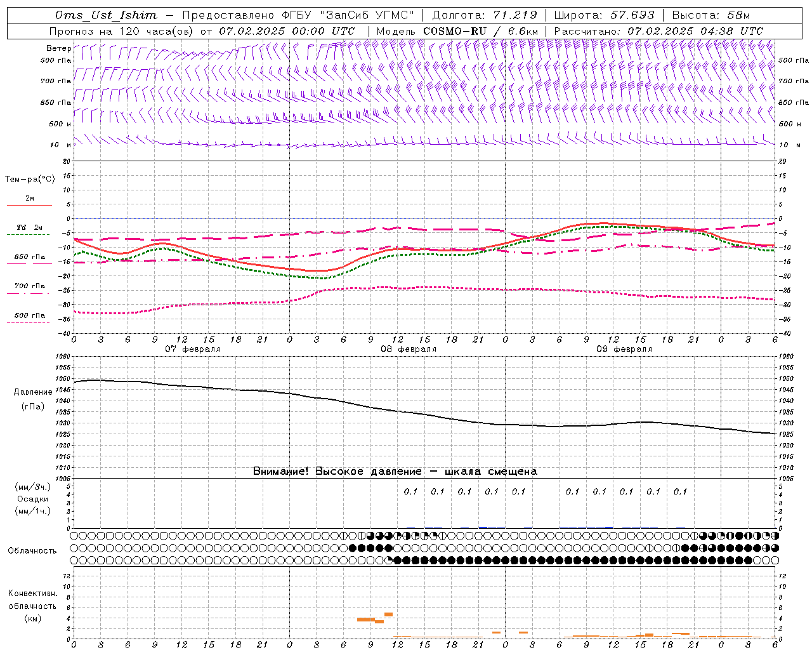Click the '(км)' unit under convective cloudiness label

32,618
